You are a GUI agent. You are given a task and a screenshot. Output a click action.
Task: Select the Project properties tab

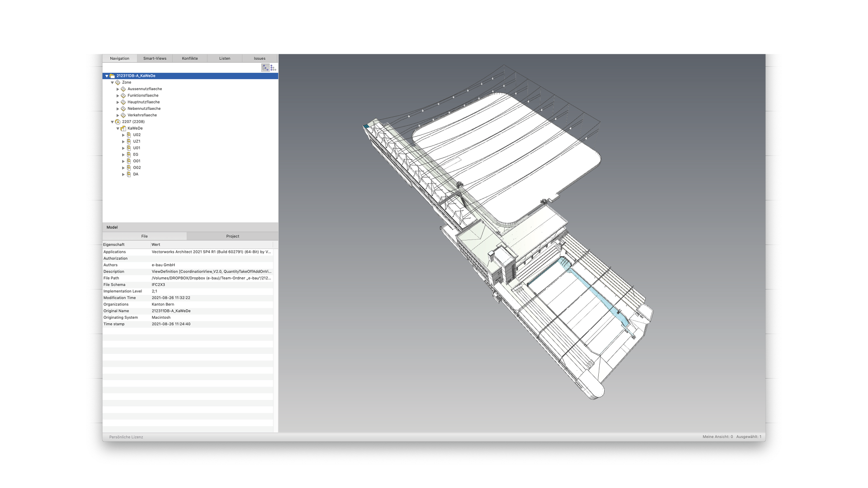click(x=233, y=236)
